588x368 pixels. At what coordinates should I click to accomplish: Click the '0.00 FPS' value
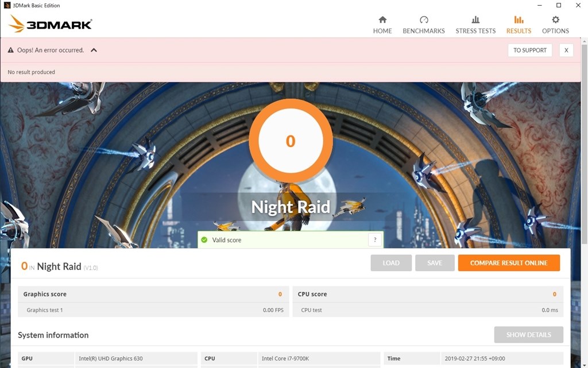click(273, 310)
